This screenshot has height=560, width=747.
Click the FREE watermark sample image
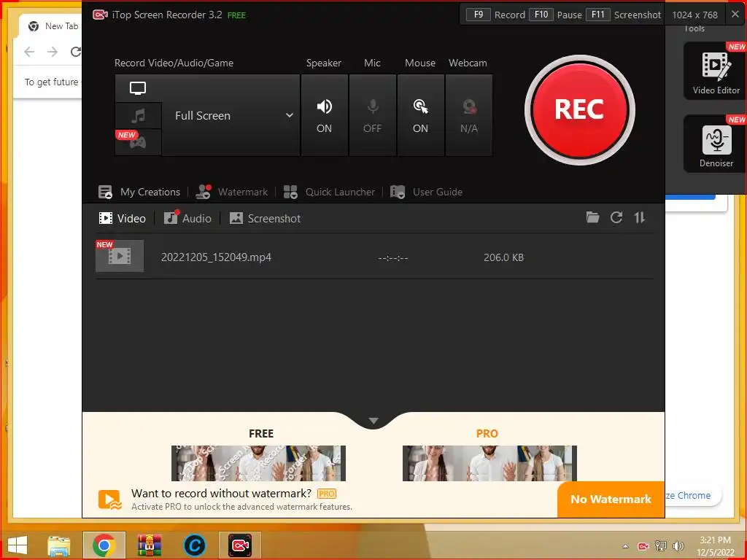click(258, 463)
